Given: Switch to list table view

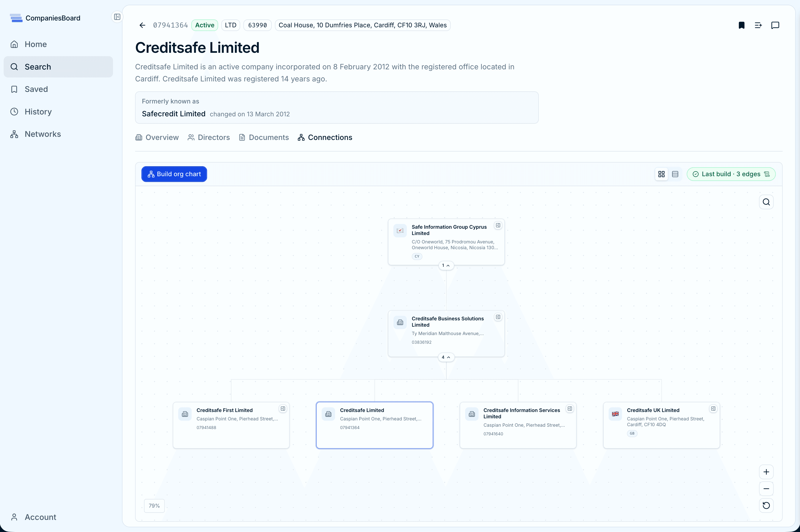Looking at the screenshot, I should coord(675,174).
